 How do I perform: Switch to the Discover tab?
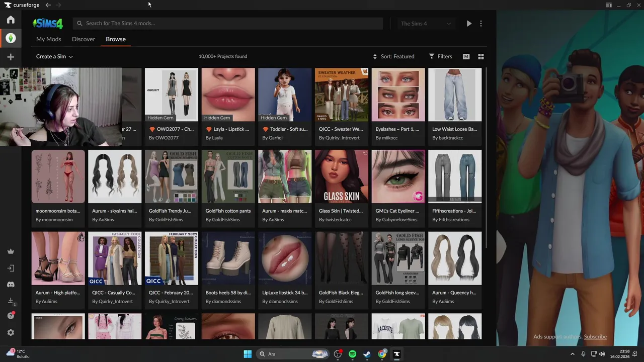tap(84, 39)
